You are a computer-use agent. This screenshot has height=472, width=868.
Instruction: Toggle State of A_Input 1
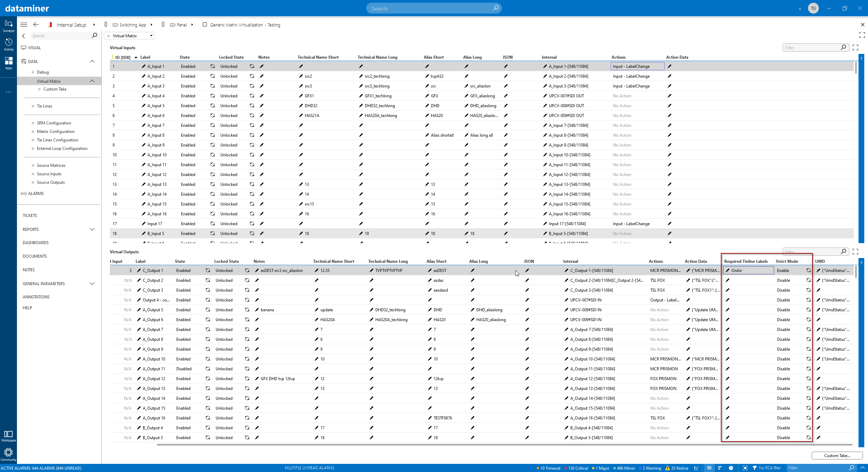[x=213, y=66]
